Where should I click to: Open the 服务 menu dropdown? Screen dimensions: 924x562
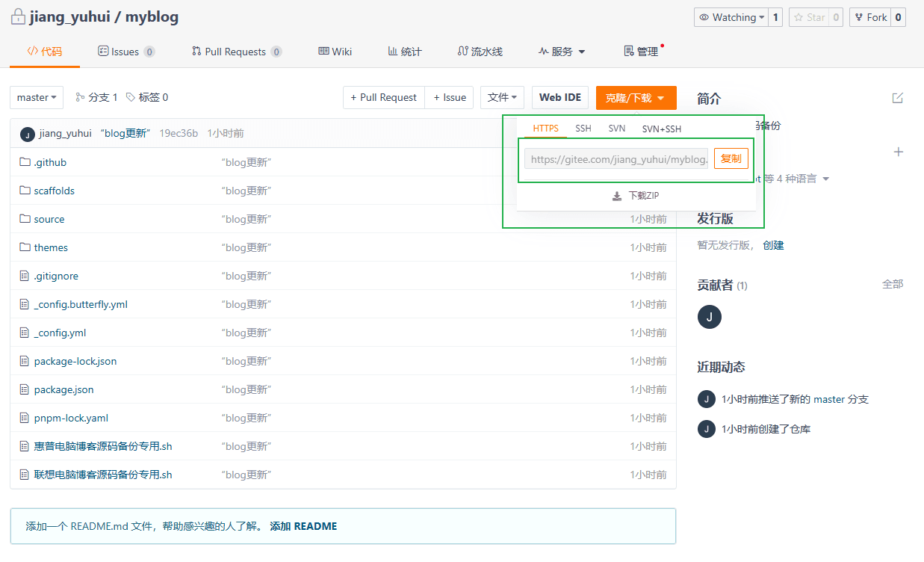562,52
